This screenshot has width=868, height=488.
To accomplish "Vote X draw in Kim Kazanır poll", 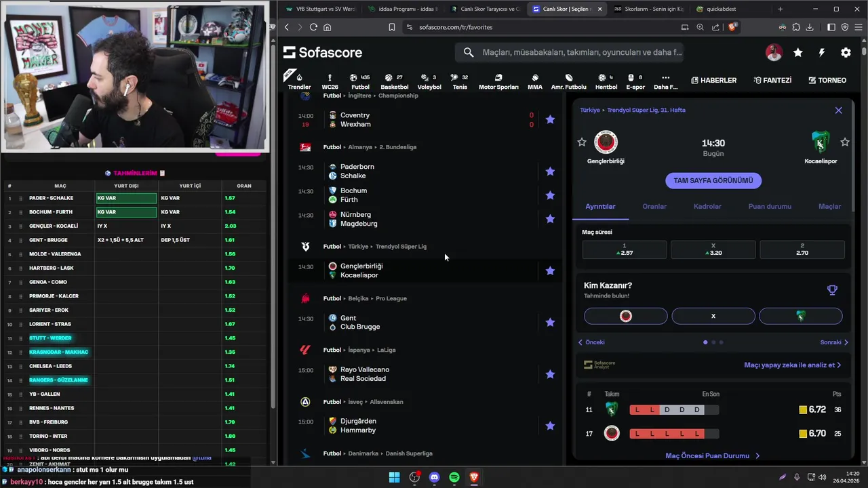I will point(713,316).
